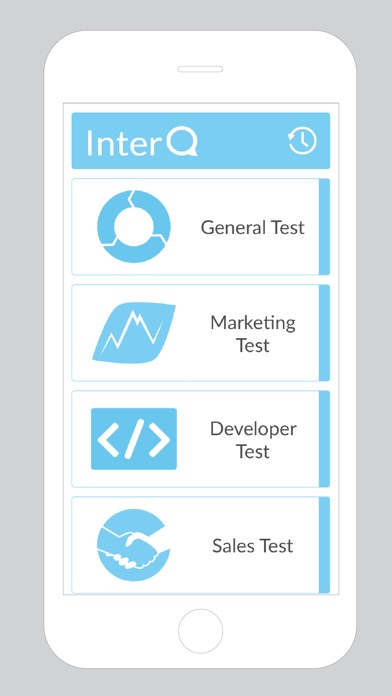Image resolution: width=392 pixels, height=696 pixels.
Task: Open the General Test label
Action: coord(253,227)
